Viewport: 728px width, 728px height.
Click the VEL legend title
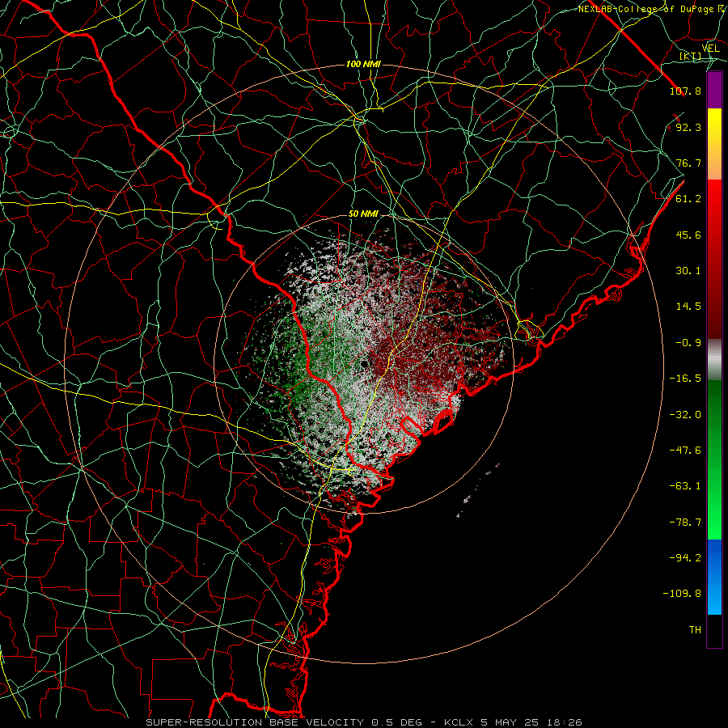(710, 49)
